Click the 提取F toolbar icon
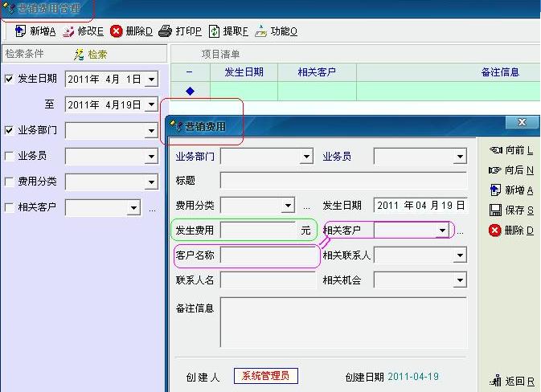The height and width of the screenshot is (392, 541). [214, 31]
